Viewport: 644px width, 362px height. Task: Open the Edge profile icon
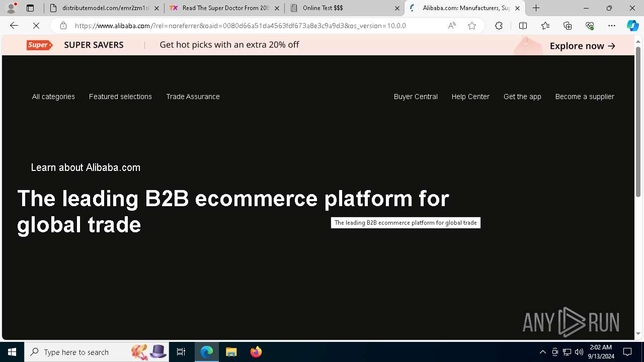click(x=11, y=8)
